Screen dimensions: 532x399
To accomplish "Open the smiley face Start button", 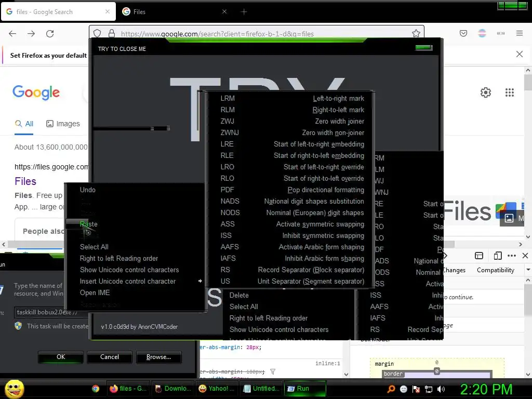I will [14, 389].
